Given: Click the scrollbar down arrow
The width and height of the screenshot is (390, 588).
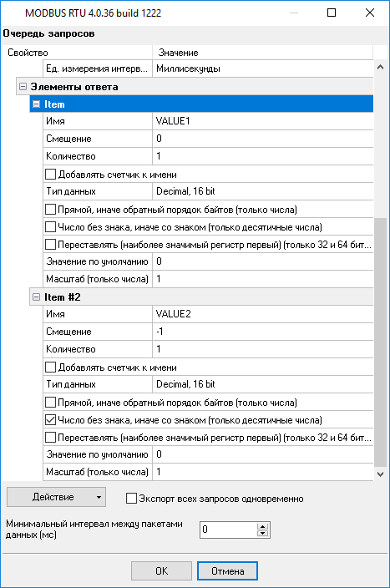Looking at the screenshot, I should [380, 474].
